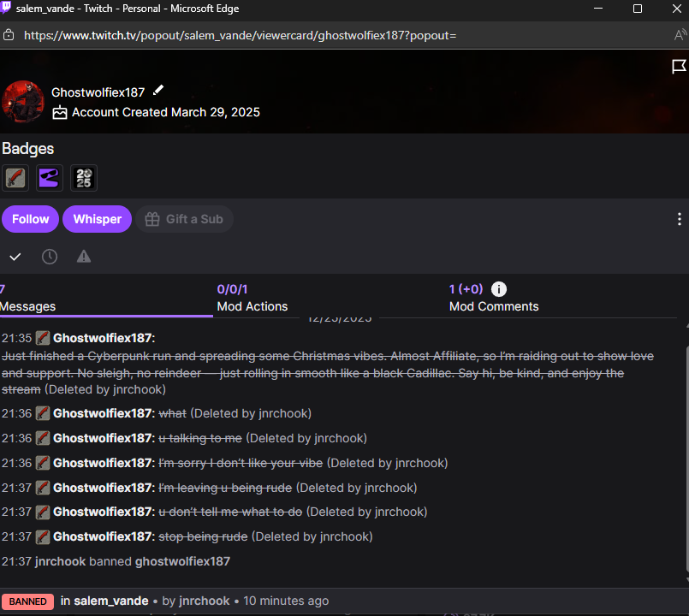689x616 pixels.
Task: Click the '1 (+0)' mod comments count
Action: pos(466,289)
